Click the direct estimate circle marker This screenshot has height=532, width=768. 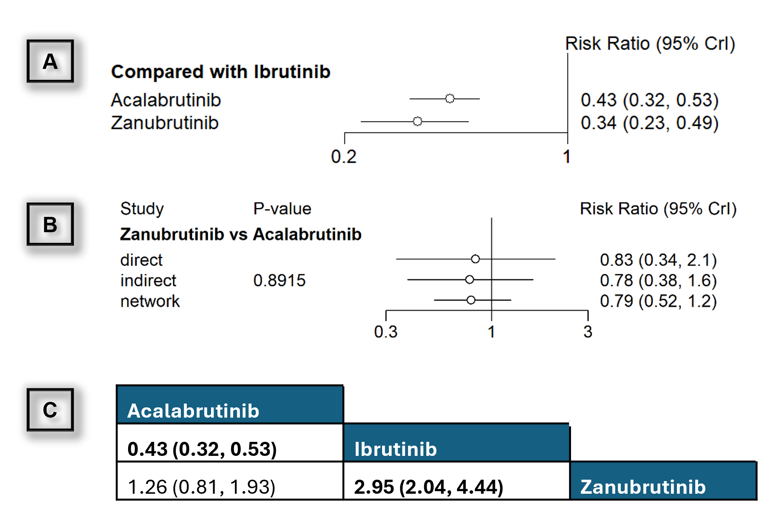click(475, 259)
